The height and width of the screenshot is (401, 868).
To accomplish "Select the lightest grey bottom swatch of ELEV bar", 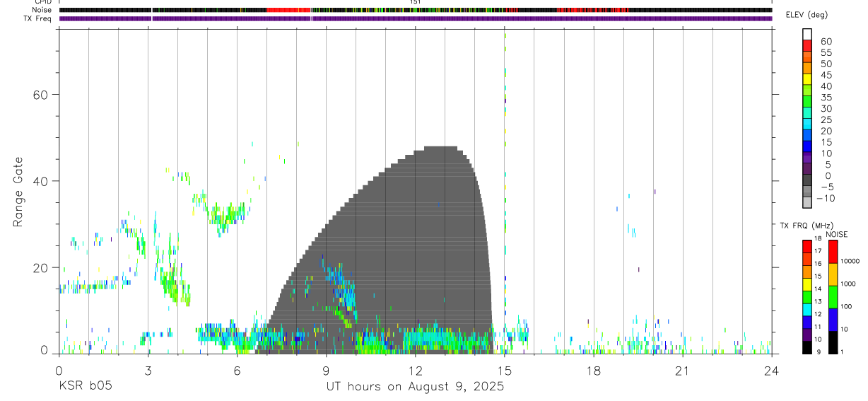I will tap(807, 202).
